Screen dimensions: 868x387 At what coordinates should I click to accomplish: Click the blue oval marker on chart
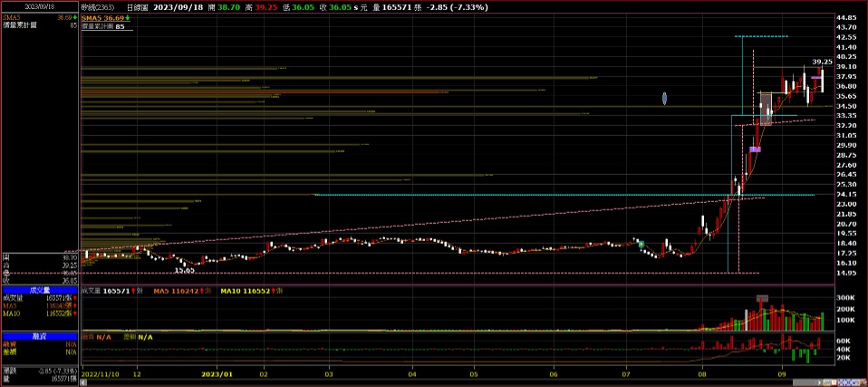666,97
